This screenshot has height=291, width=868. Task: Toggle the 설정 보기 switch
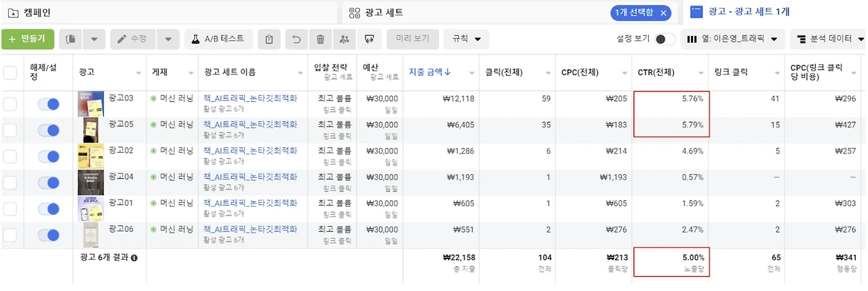(665, 39)
